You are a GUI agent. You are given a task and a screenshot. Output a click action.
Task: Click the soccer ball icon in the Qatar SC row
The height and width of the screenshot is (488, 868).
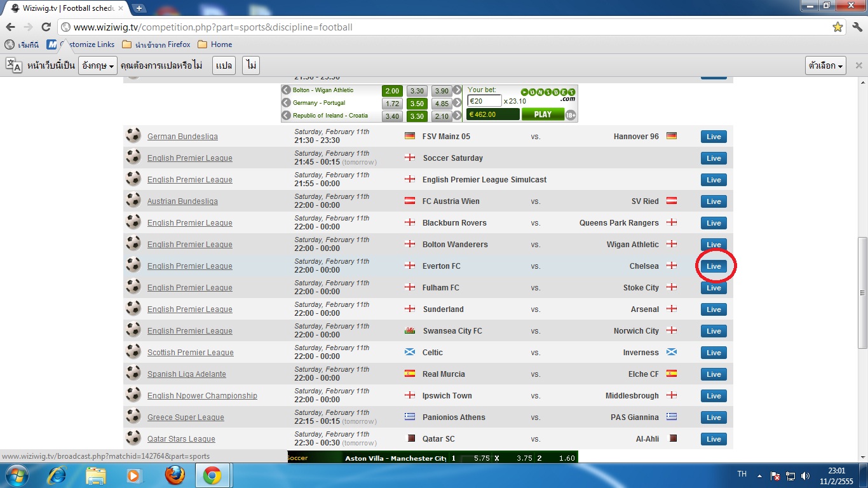coord(133,438)
